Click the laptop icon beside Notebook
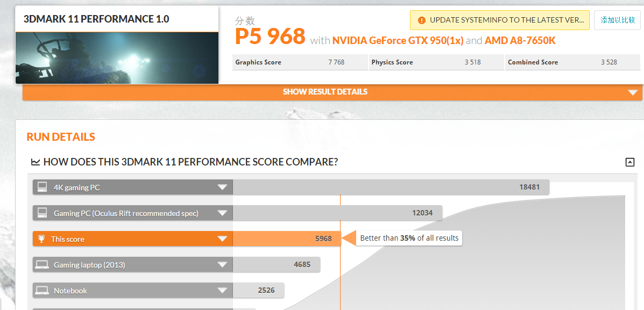 [42, 291]
